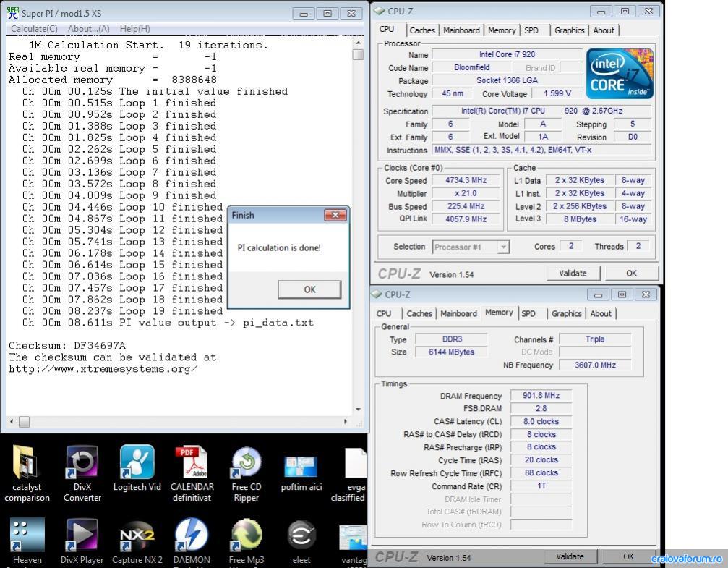728x568 pixels.
Task: Click the Checksum: DF34697A line
Action: point(67,346)
